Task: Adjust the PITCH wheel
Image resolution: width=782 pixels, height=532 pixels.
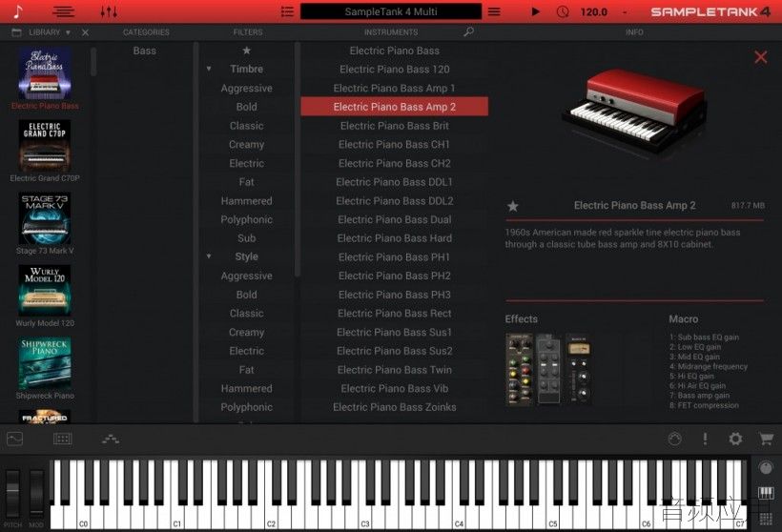Action: [12, 494]
